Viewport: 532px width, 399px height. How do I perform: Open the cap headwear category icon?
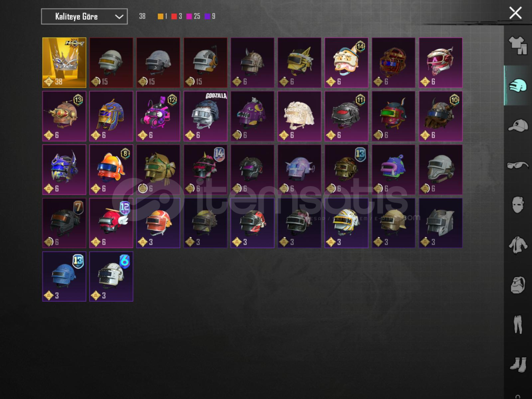[x=518, y=126]
